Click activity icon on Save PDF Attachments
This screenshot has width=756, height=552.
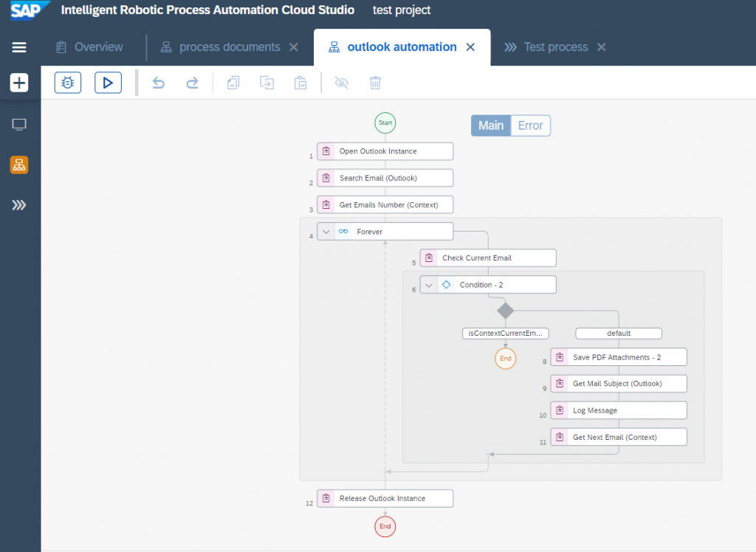560,357
